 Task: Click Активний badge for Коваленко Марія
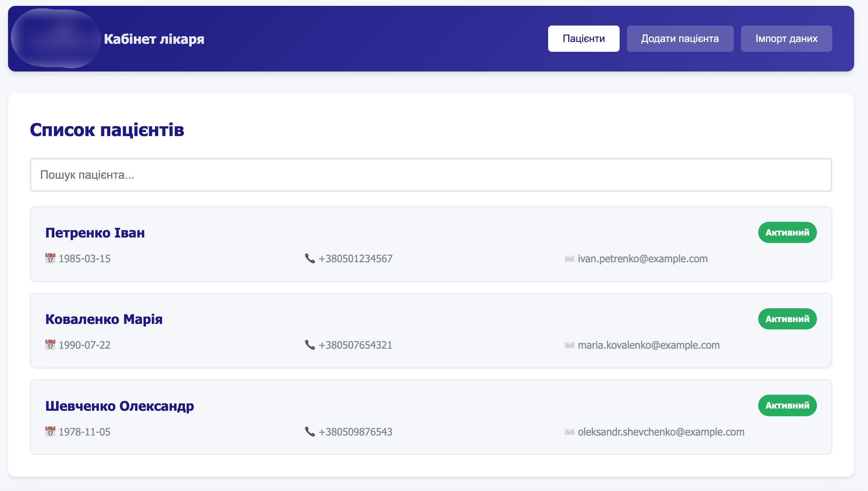(787, 319)
